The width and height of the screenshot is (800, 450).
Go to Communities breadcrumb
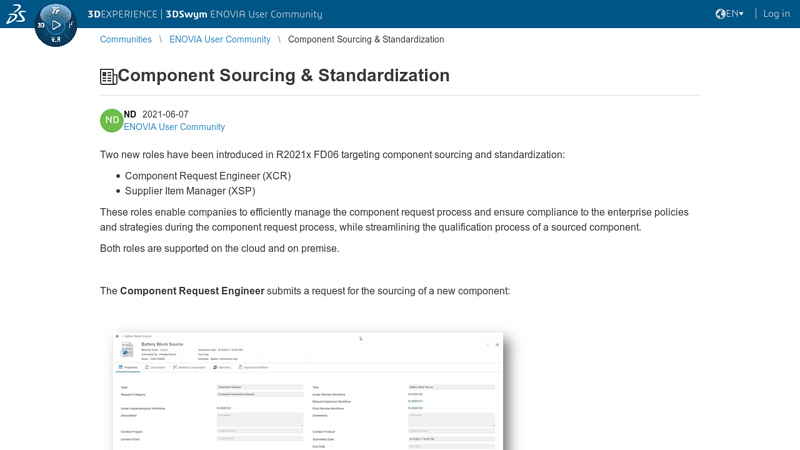tap(126, 39)
